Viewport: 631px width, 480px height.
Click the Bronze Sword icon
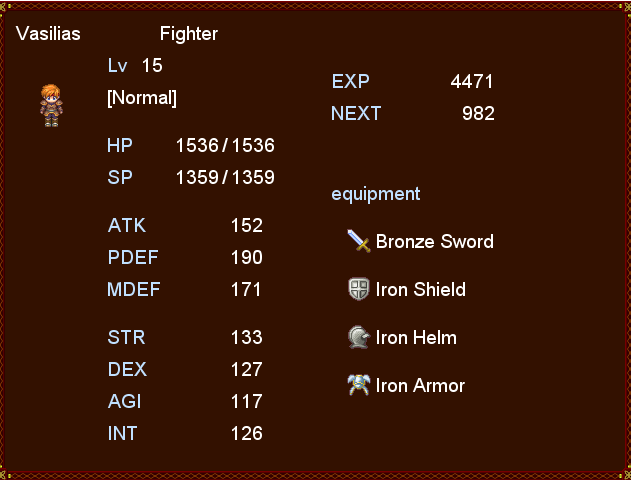(x=359, y=241)
